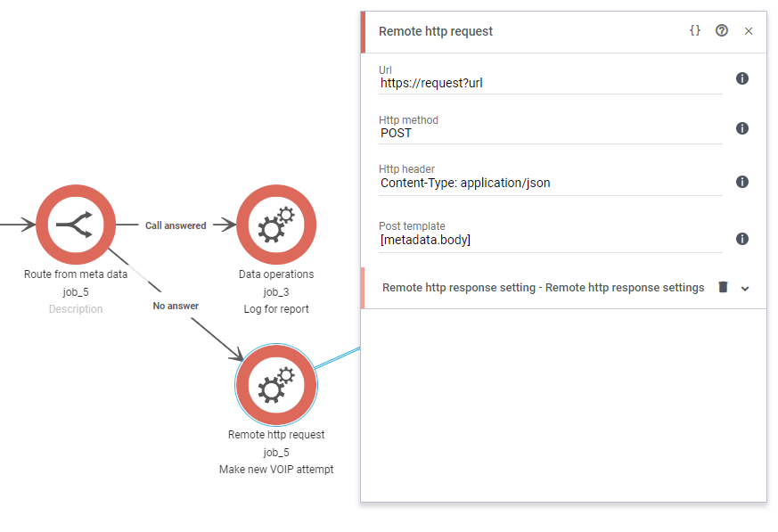Delete the Remote http response setting
The height and width of the screenshot is (532, 778).
pos(724,287)
